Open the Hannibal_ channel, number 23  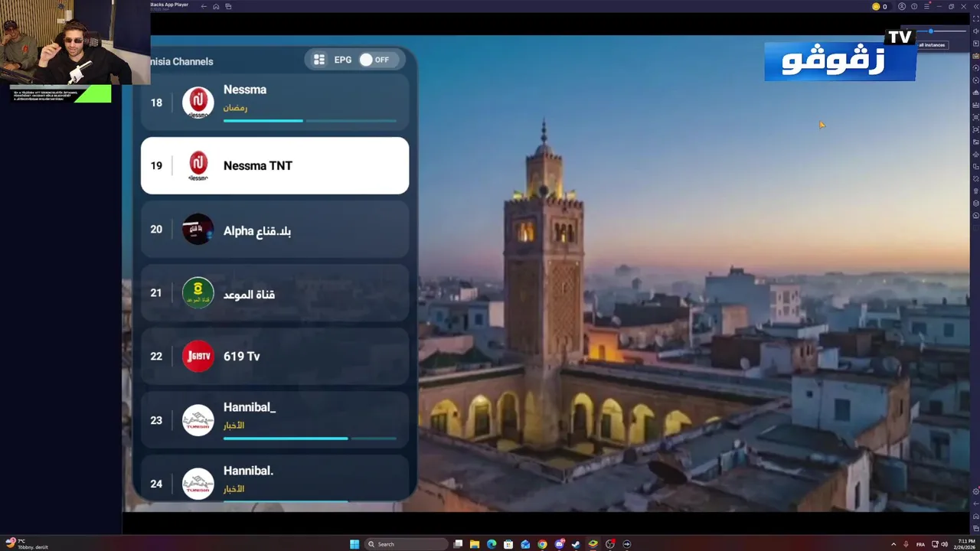point(275,420)
